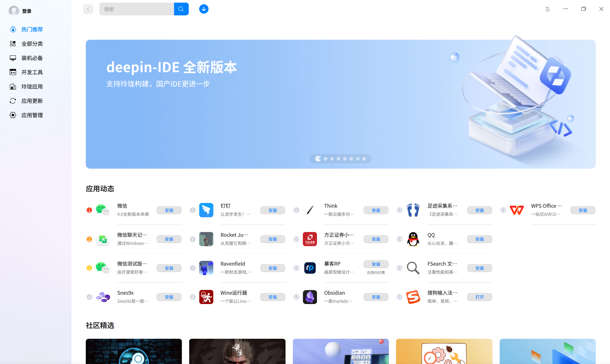610x364 pixels.
Task: Jump to the second banner slide dot
Action: click(x=325, y=159)
